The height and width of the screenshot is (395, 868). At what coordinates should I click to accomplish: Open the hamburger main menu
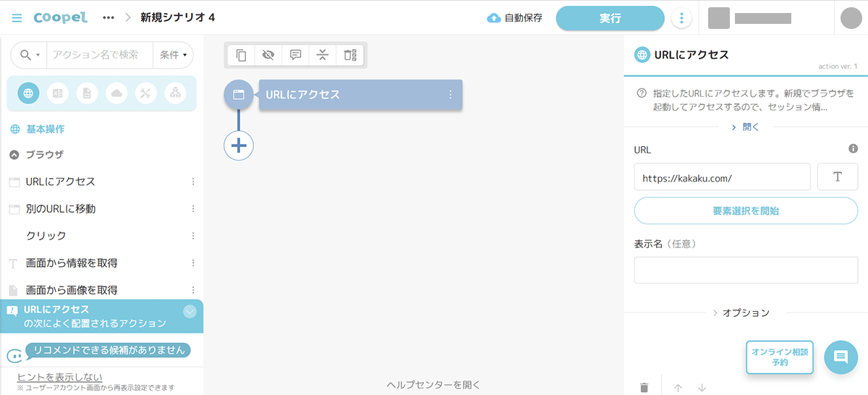click(x=17, y=17)
